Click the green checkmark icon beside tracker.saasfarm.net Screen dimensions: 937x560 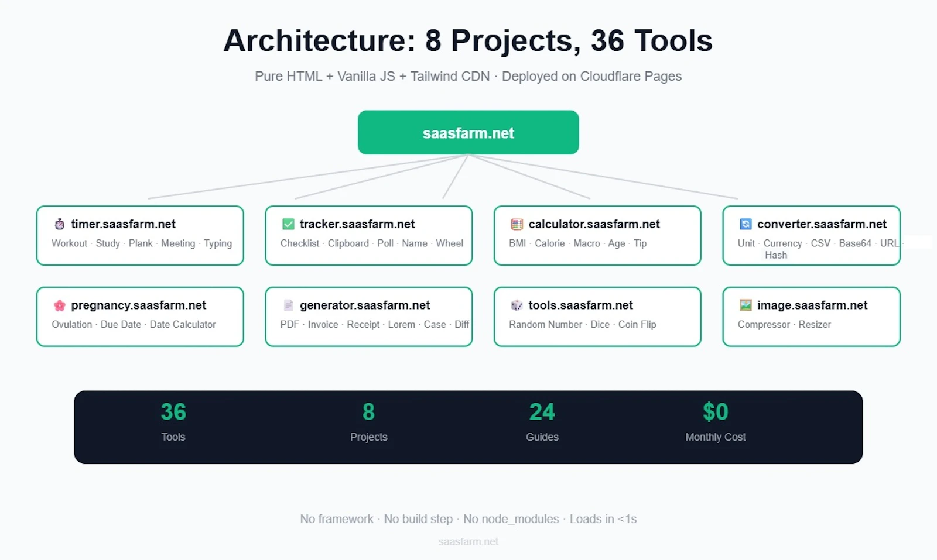(x=288, y=224)
